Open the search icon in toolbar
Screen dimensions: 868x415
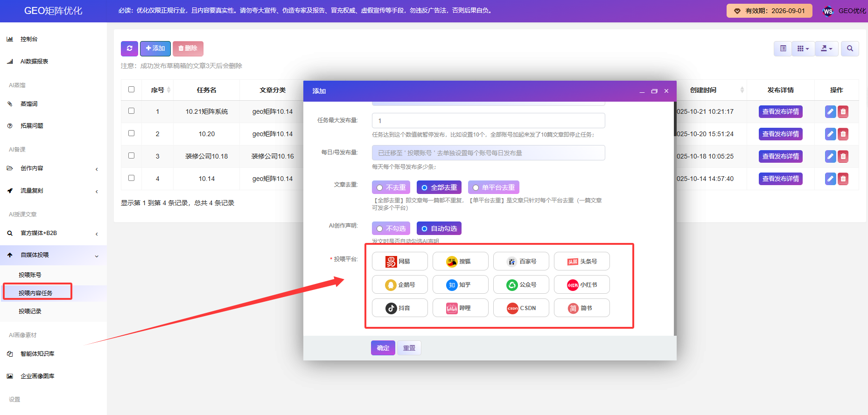pos(850,48)
